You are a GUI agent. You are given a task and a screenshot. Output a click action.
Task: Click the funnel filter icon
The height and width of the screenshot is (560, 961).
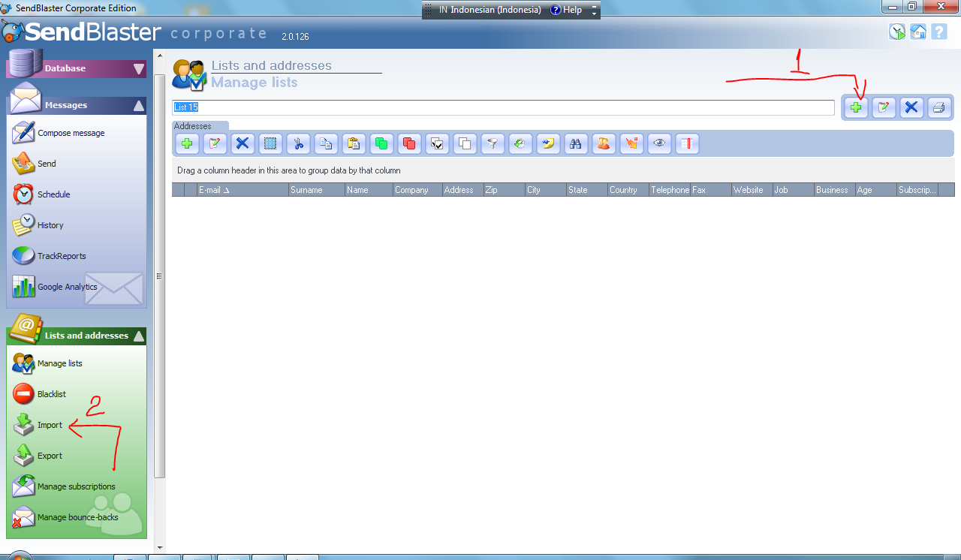[x=493, y=143]
